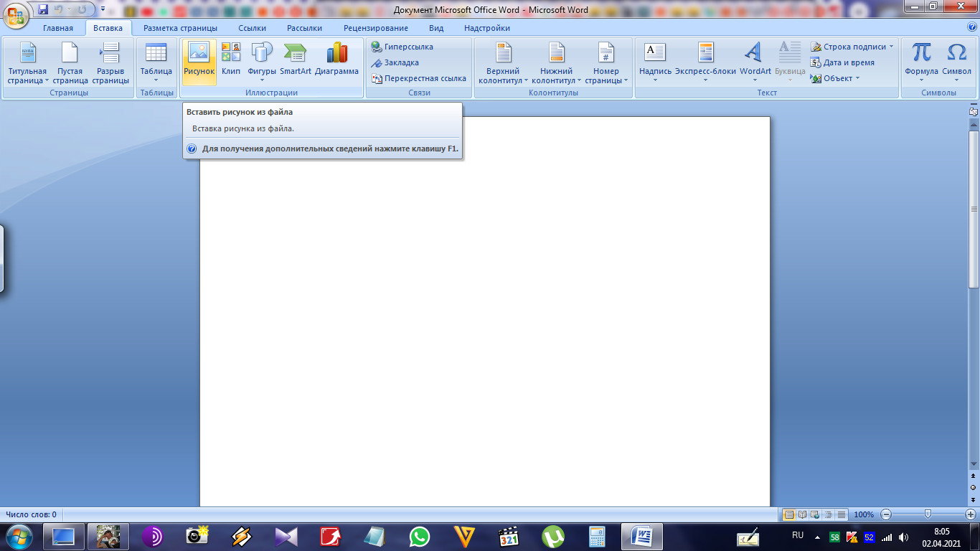Open the Формула equation tool

921,62
